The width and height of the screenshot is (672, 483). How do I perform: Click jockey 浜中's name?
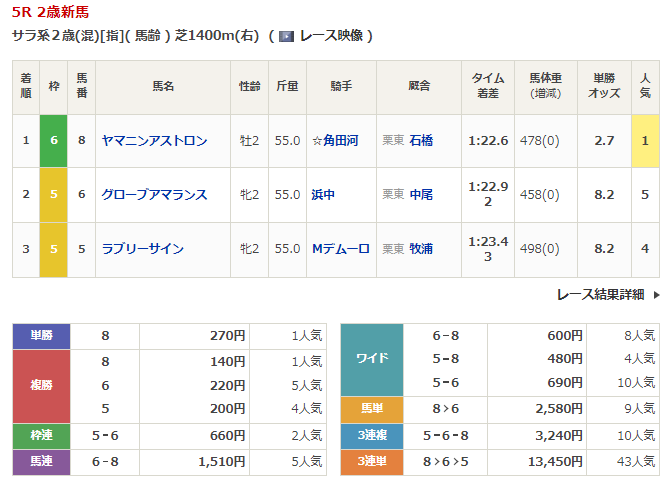point(323,195)
